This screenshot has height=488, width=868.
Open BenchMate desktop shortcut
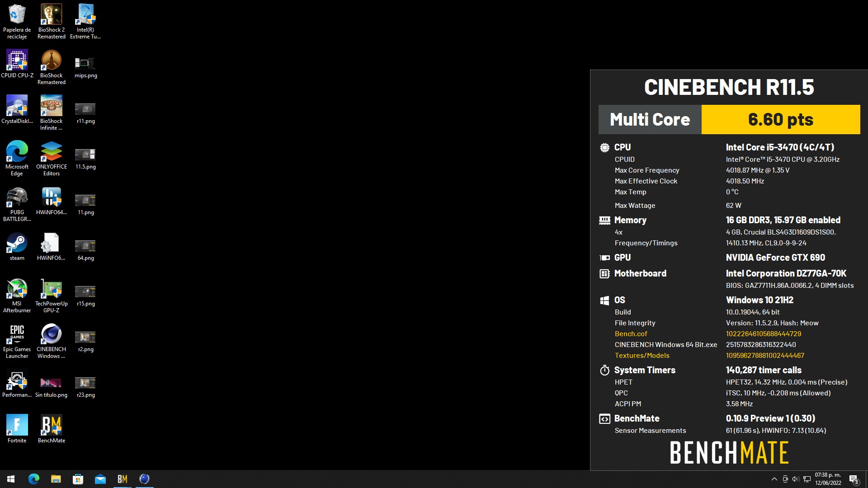(x=52, y=429)
